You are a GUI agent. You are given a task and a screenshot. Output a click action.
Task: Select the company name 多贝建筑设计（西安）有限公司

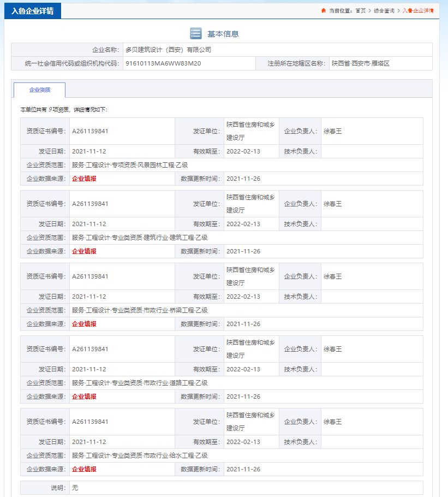(x=168, y=50)
